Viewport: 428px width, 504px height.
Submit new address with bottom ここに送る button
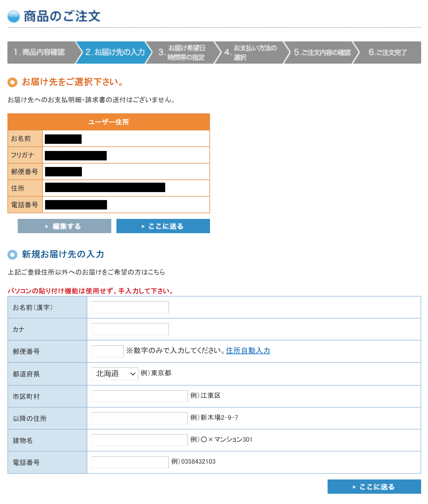pos(374,487)
